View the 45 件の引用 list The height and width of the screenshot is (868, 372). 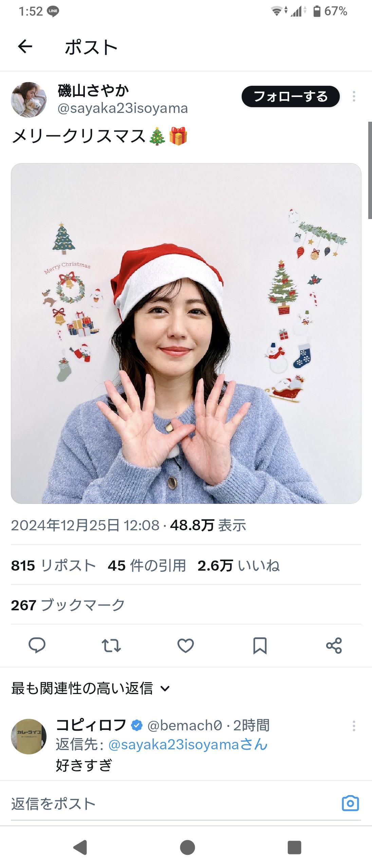click(x=147, y=566)
